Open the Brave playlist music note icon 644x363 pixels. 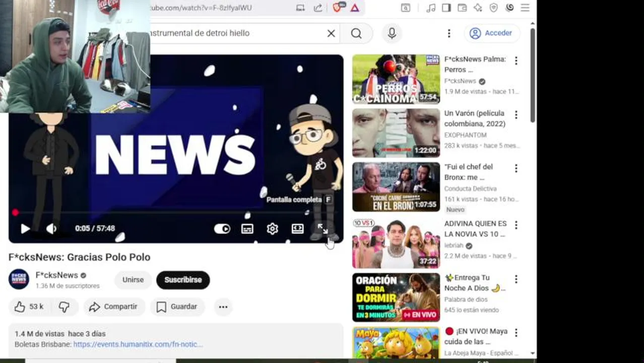pyautogui.click(x=431, y=8)
